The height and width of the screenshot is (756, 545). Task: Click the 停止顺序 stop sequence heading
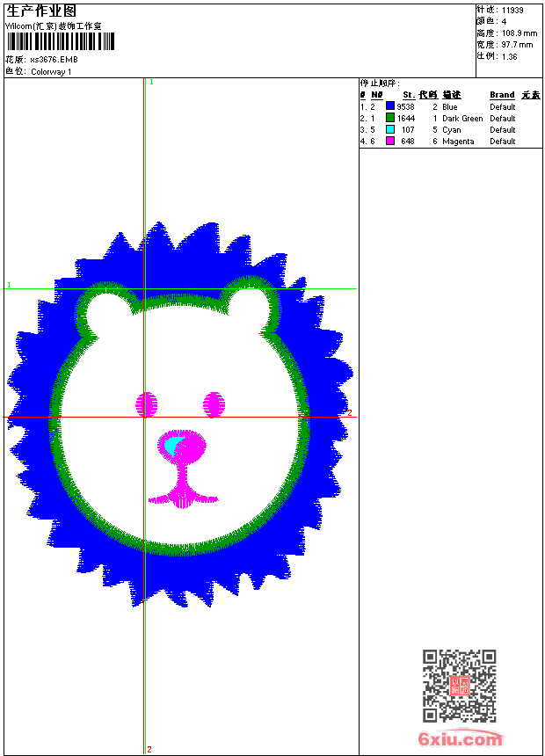pyautogui.click(x=380, y=84)
